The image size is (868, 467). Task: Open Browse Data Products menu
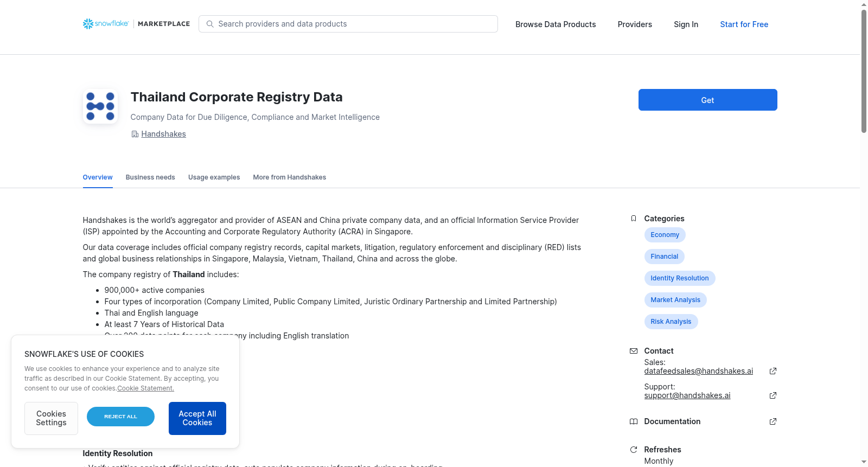coord(556,24)
